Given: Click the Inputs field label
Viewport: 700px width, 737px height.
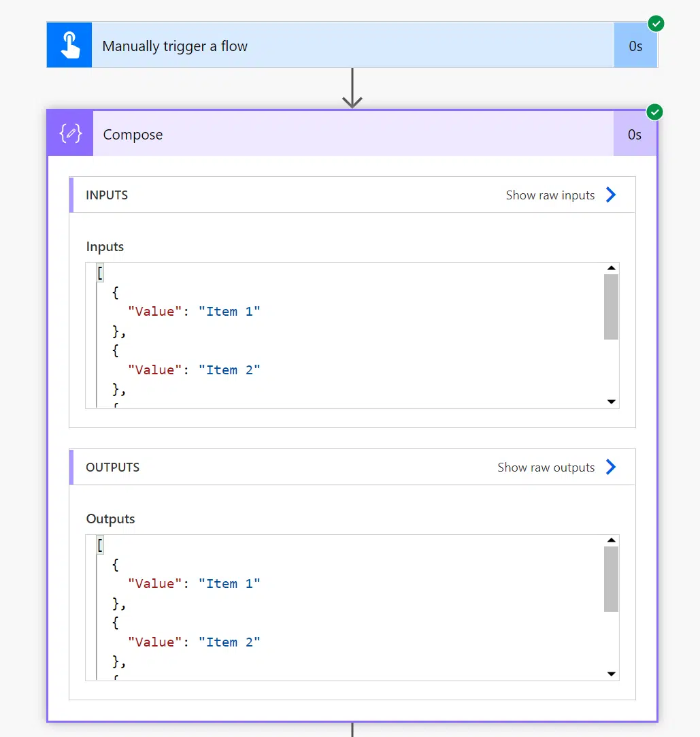Looking at the screenshot, I should point(105,247).
